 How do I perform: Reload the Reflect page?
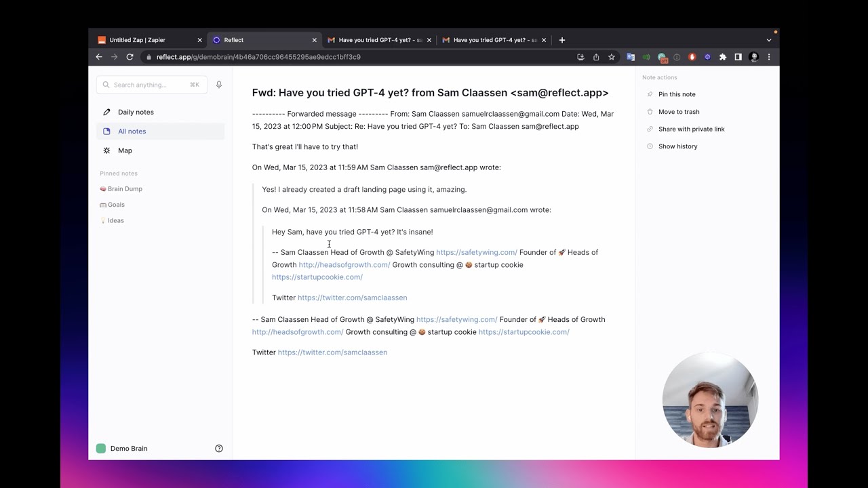pos(130,57)
